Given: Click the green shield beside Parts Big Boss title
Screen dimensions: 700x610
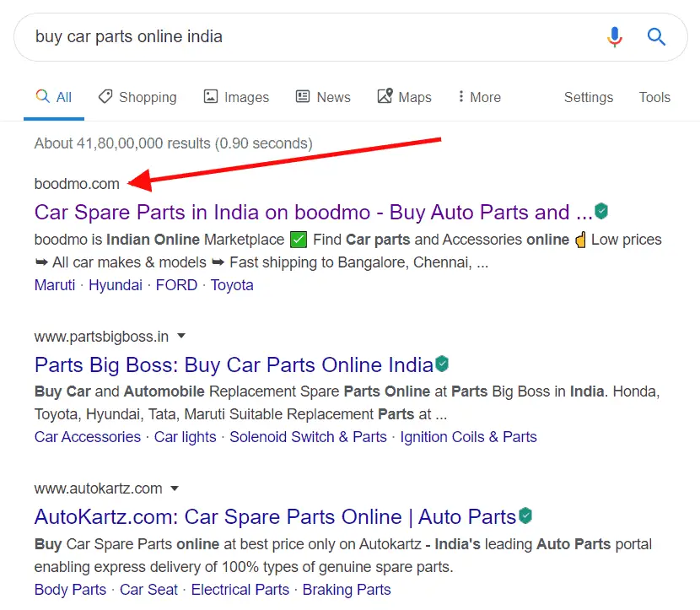Looking at the screenshot, I should coord(442,364).
